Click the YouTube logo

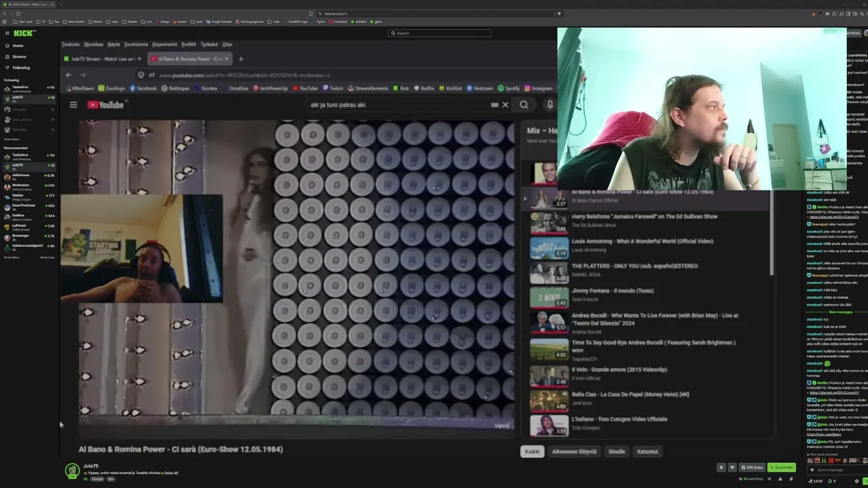click(106, 105)
